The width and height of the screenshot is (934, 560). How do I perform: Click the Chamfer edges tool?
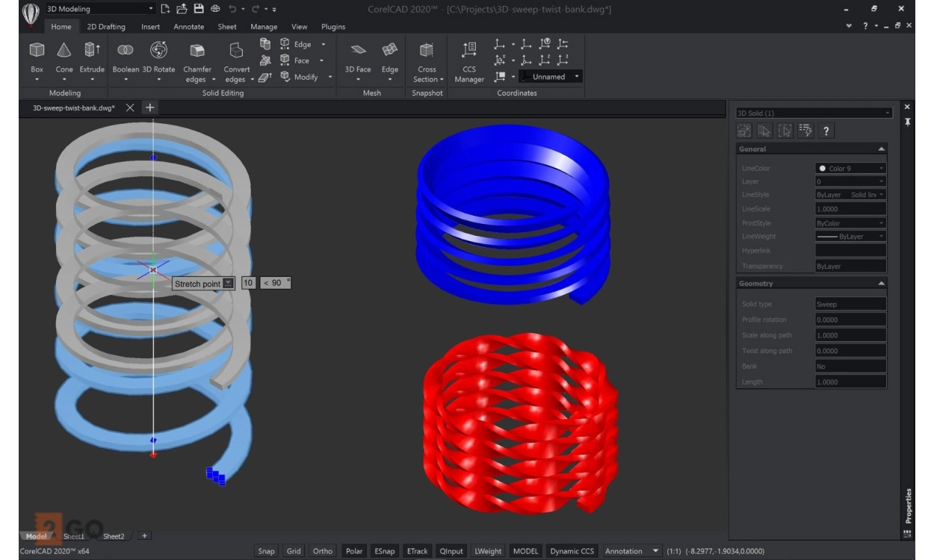(197, 51)
